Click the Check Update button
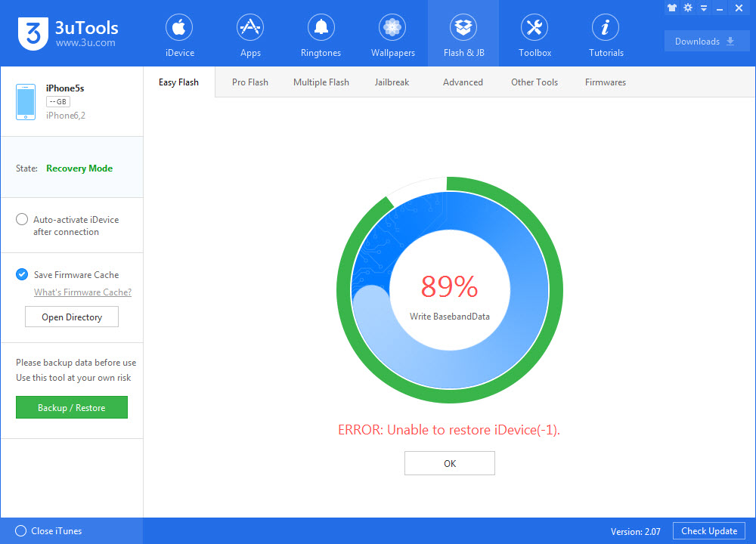Viewport: 756px width, 544px height. pyautogui.click(x=709, y=531)
